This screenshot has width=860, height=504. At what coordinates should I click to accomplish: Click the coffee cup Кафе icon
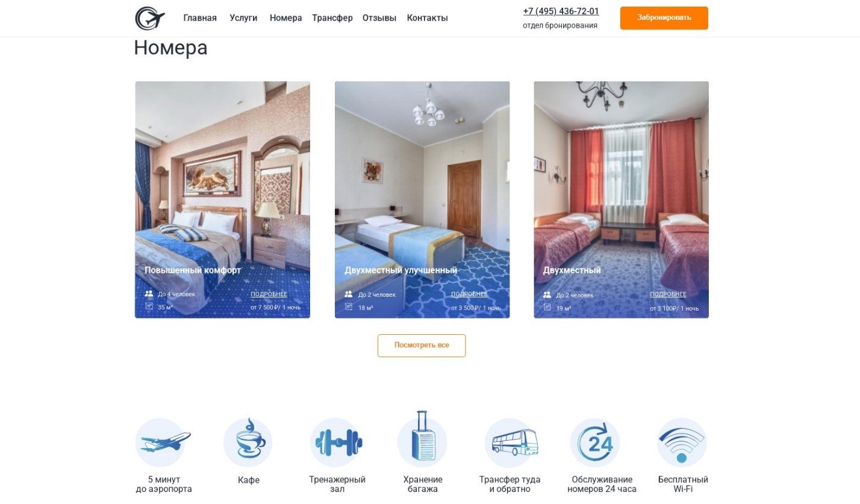248,443
